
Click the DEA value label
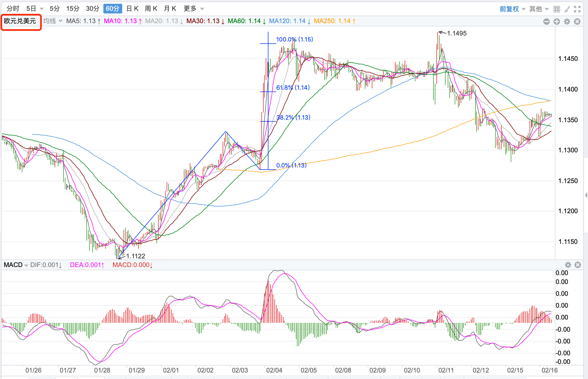[87, 265]
